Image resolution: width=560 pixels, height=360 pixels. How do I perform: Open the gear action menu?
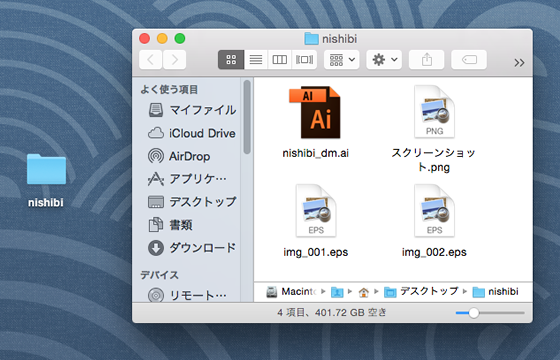(384, 60)
